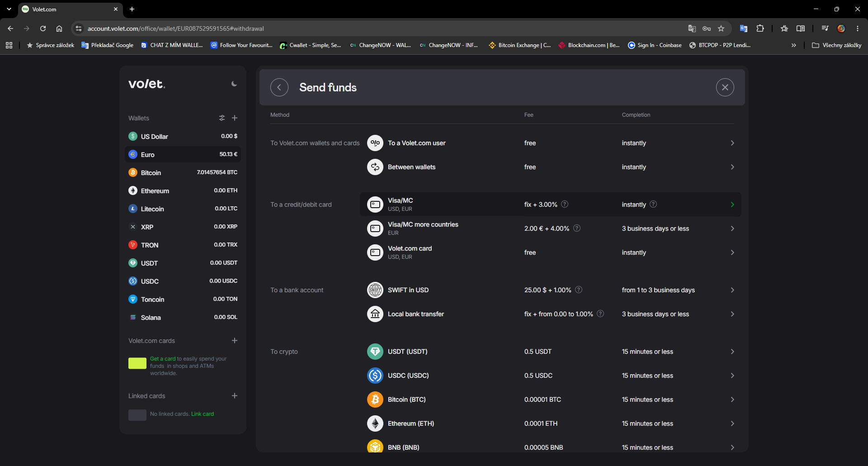Click the Between wallets icon
This screenshot has width=868, height=466.
click(375, 167)
